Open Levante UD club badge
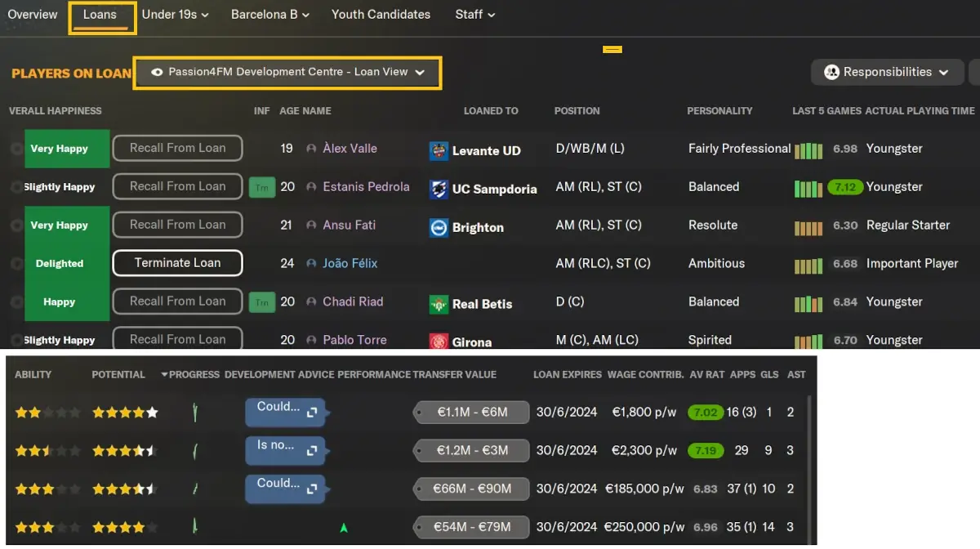The image size is (980, 549). tap(439, 150)
